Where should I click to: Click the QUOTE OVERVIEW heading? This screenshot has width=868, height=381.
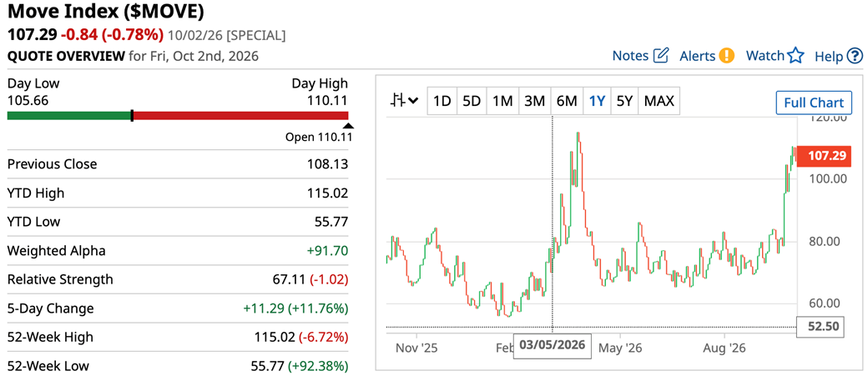coord(66,56)
